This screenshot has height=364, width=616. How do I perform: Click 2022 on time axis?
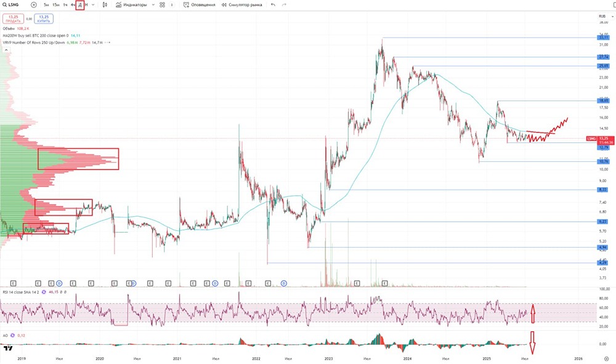tap(256, 358)
